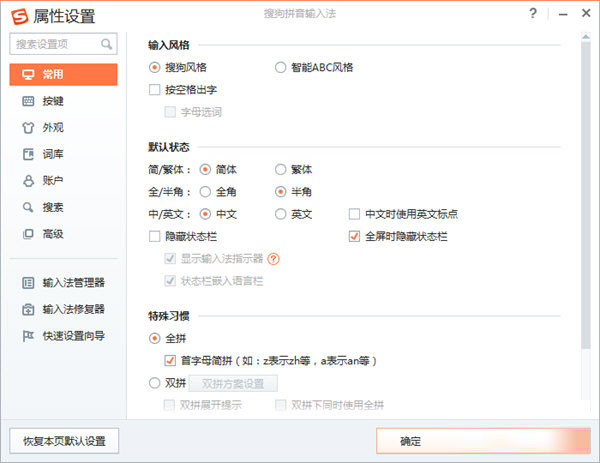Image resolution: width=600 pixels, height=463 pixels.
Task: Open the 外观 (appearance) settings section
Action: coord(52,128)
